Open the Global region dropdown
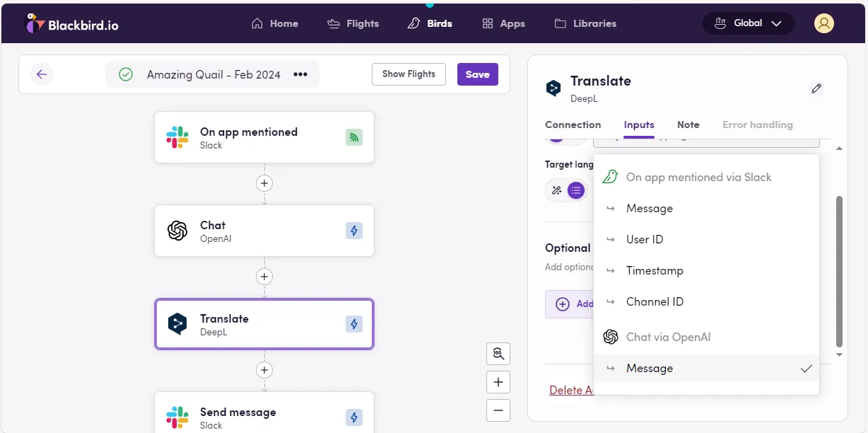 pyautogui.click(x=748, y=23)
